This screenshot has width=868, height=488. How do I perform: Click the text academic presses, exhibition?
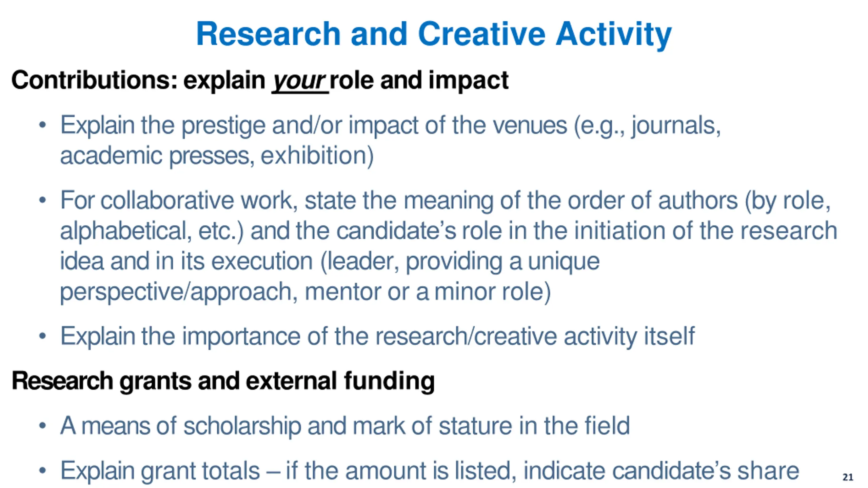tap(217, 156)
